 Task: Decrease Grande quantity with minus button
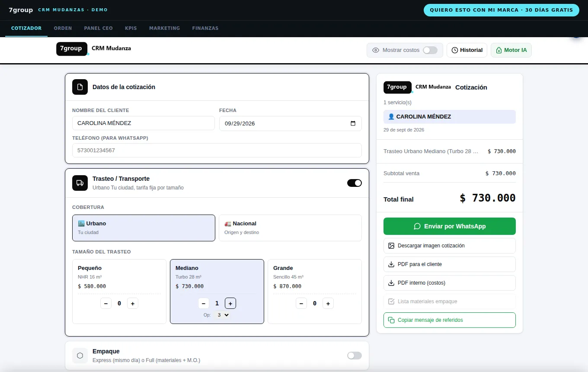point(301,303)
